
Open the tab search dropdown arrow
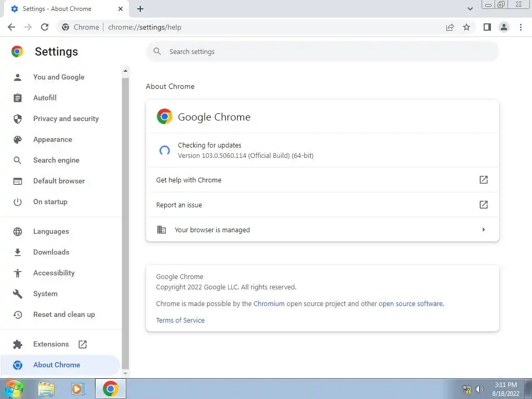tap(470, 9)
